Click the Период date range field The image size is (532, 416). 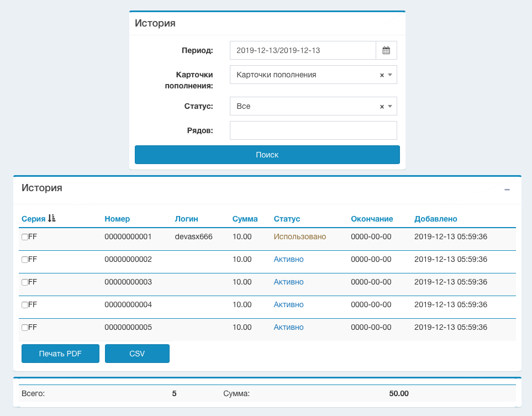click(x=303, y=50)
